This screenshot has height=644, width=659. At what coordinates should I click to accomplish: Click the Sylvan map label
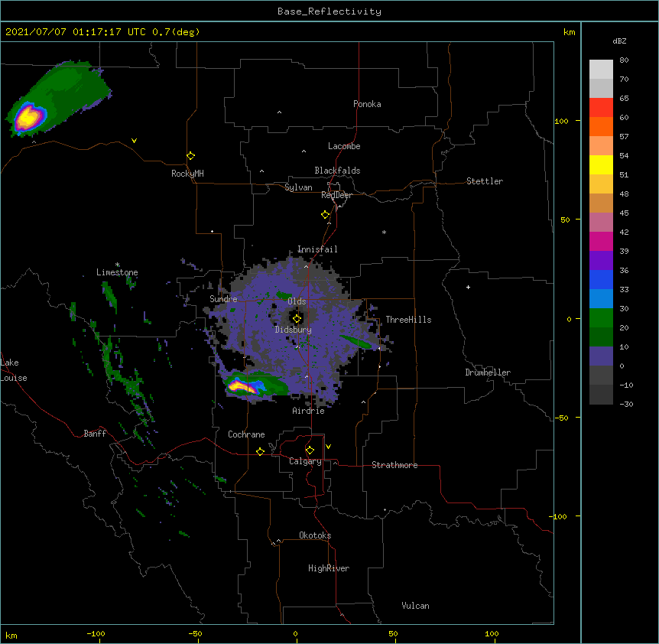tap(298, 187)
